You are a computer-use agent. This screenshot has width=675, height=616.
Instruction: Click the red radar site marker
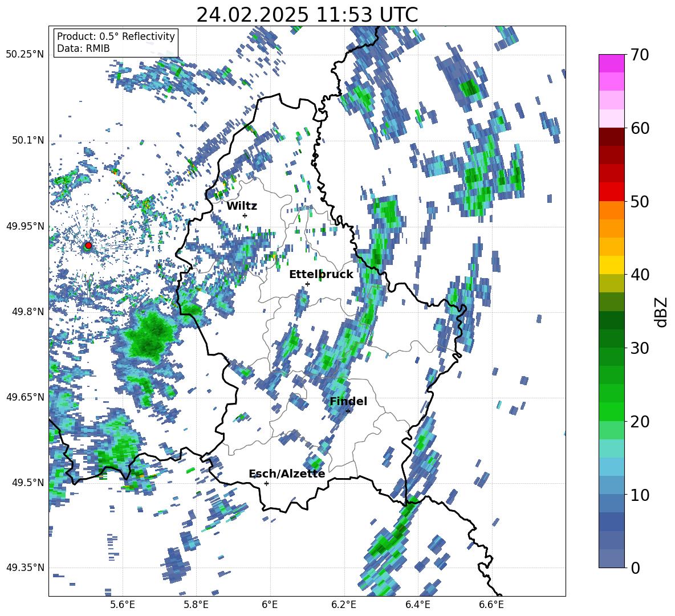pyautogui.click(x=88, y=246)
